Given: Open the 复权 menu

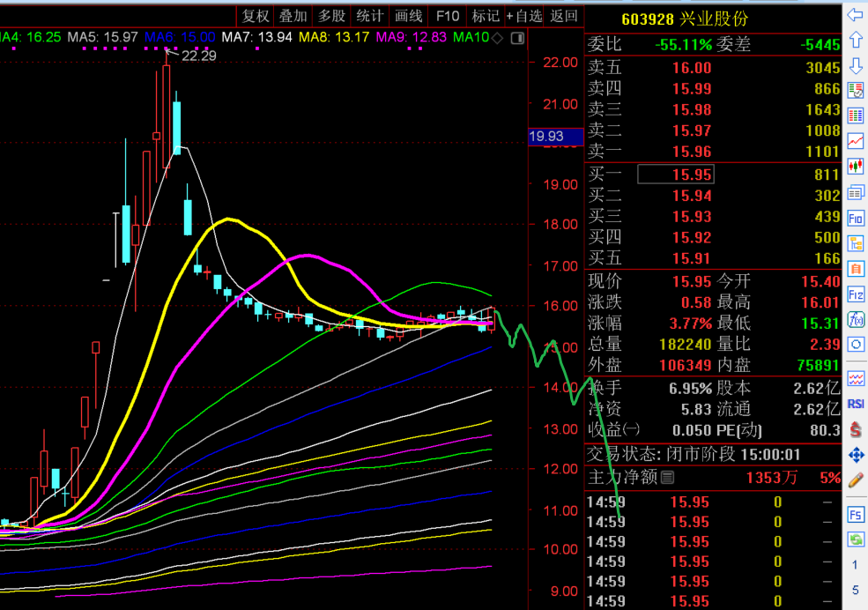Looking at the screenshot, I should [x=256, y=17].
